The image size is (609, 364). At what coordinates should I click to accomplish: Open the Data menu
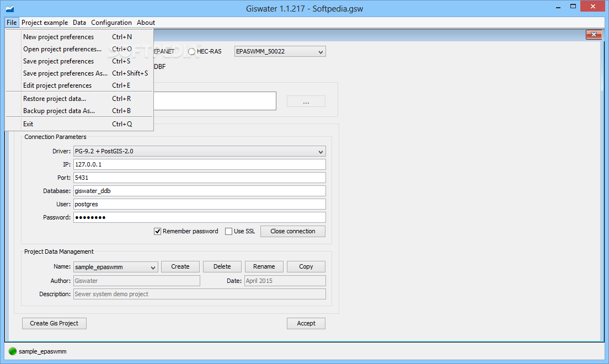click(x=79, y=23)
